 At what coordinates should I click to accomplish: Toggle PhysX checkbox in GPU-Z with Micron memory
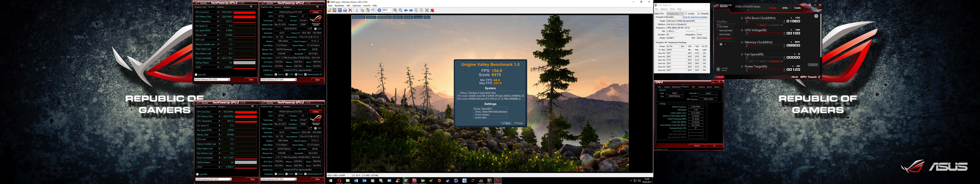click(x=296, y=174)
